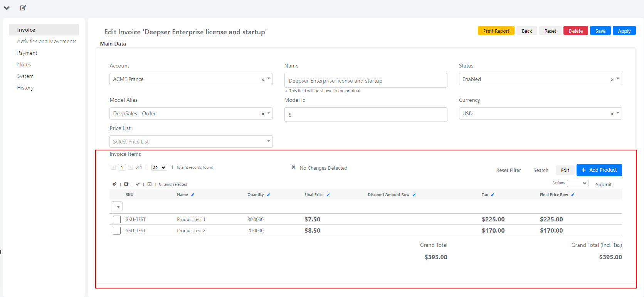Screen dimensions: 644x297
Task: Click the red Delete button
Action: (576, 31)
